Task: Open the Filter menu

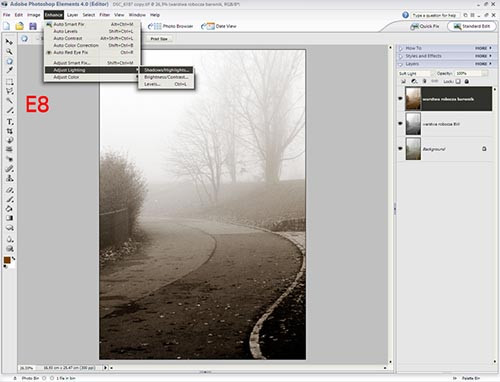Action: (x=104, y=15)
